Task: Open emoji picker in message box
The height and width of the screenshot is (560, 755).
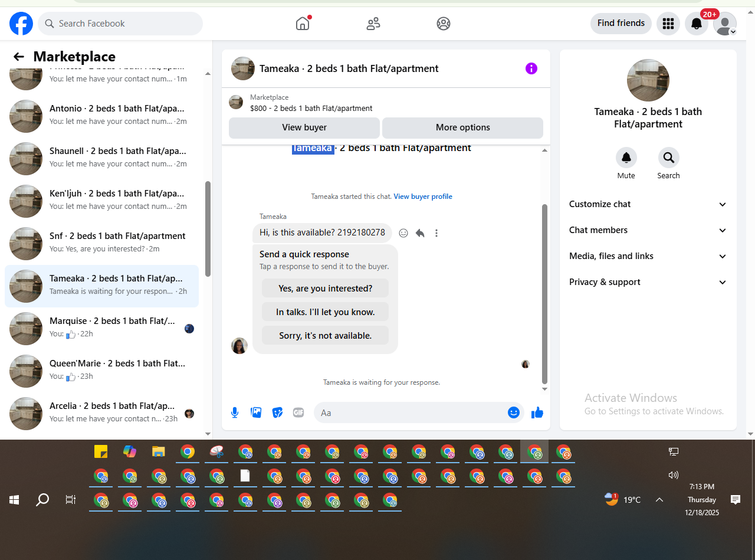Action: [x=514, y=412]
